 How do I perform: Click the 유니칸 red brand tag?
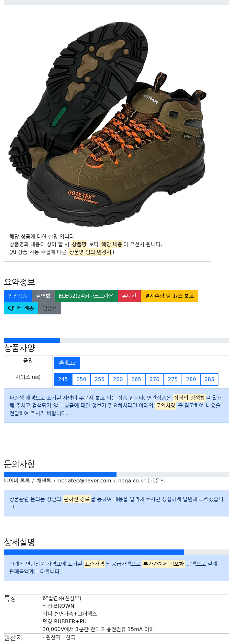click(x=129, y=296)
